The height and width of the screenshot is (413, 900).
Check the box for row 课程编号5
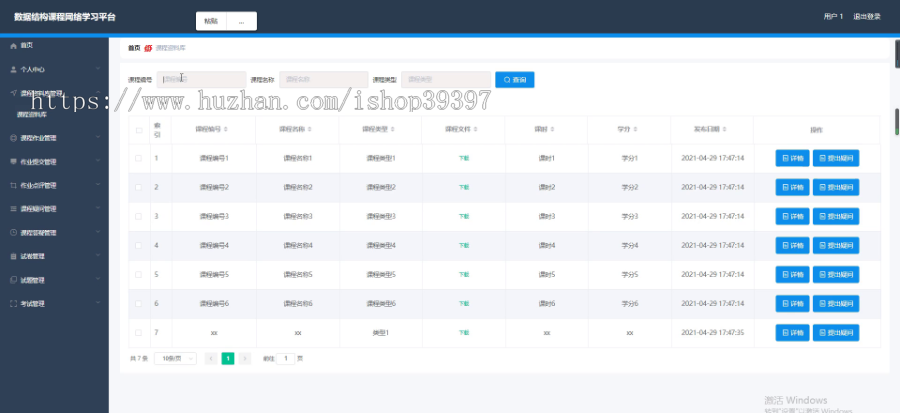(138, 274)
